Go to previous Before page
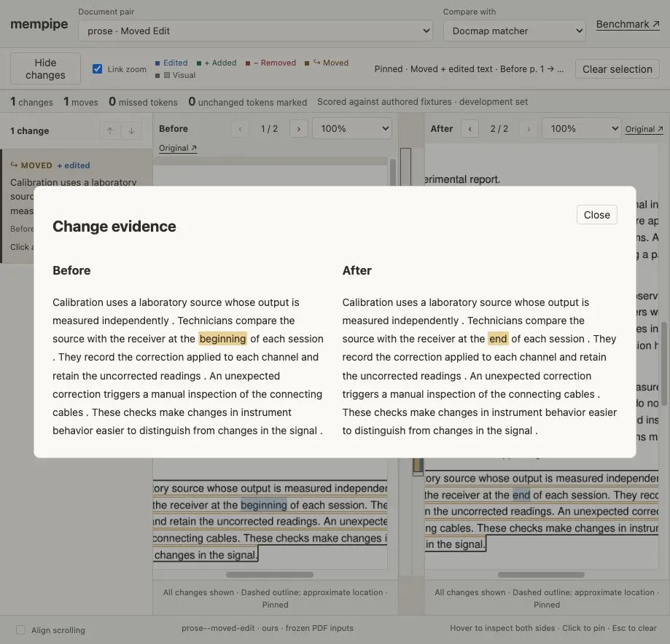 [x=240, y=128]
